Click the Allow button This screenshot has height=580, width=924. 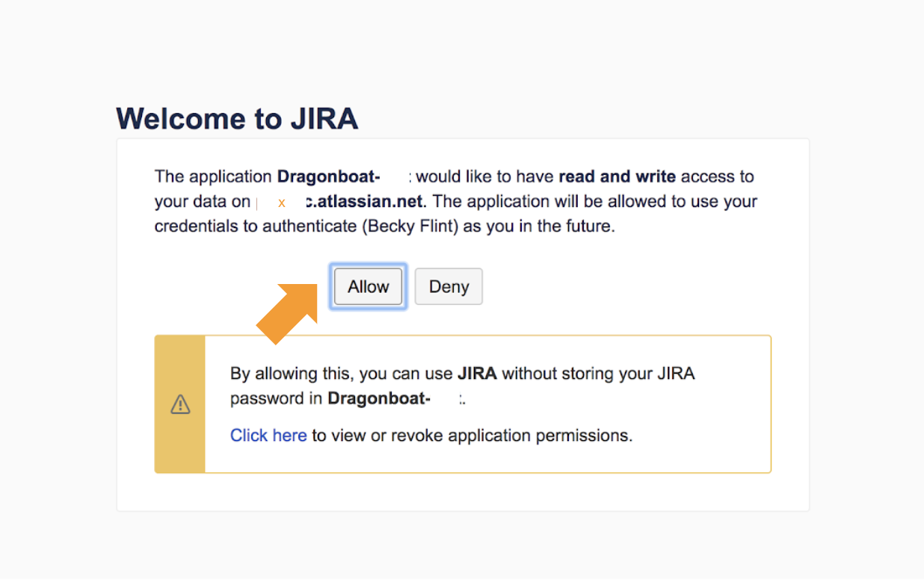(368, 287)
